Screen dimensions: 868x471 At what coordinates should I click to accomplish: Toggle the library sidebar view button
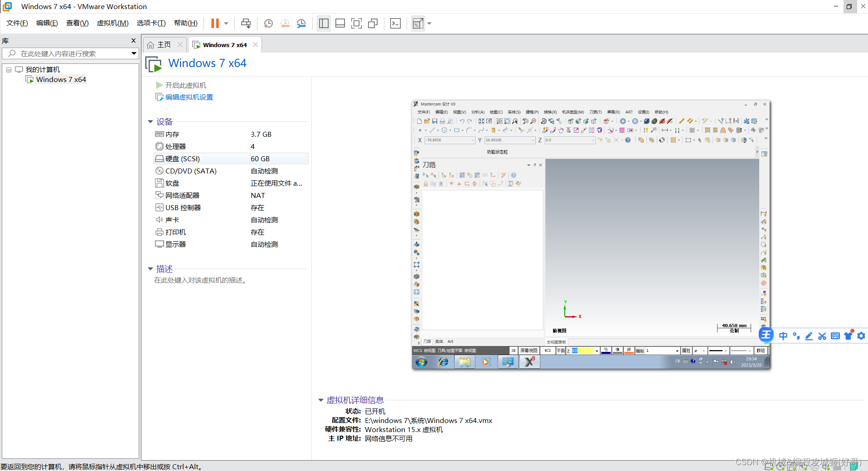324,23
